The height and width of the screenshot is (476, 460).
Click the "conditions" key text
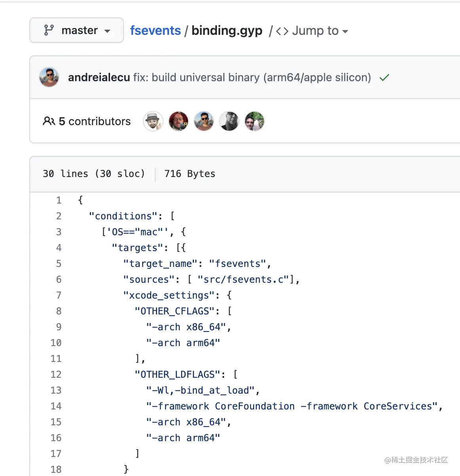124,216
